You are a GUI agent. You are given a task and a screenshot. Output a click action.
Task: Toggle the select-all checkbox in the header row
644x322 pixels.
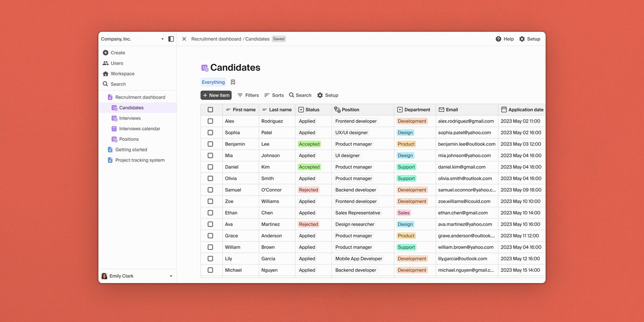tap(210, 109)
